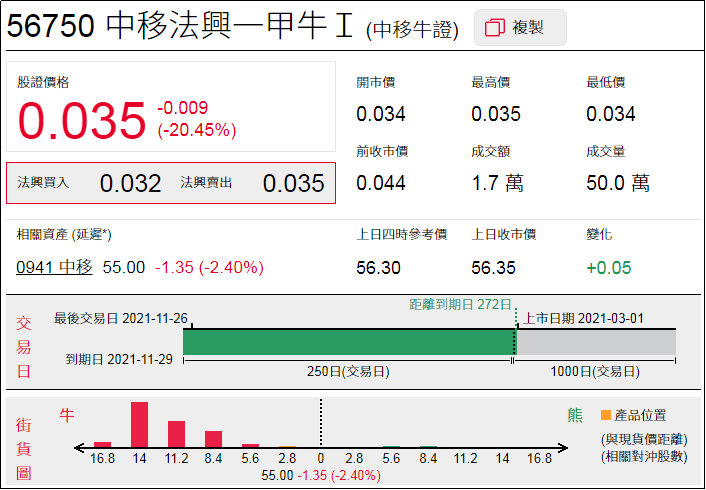This screenshot has width=706, height=490.
Task: Click the 前收市價 value 0.044
Action: pos(381,183)
